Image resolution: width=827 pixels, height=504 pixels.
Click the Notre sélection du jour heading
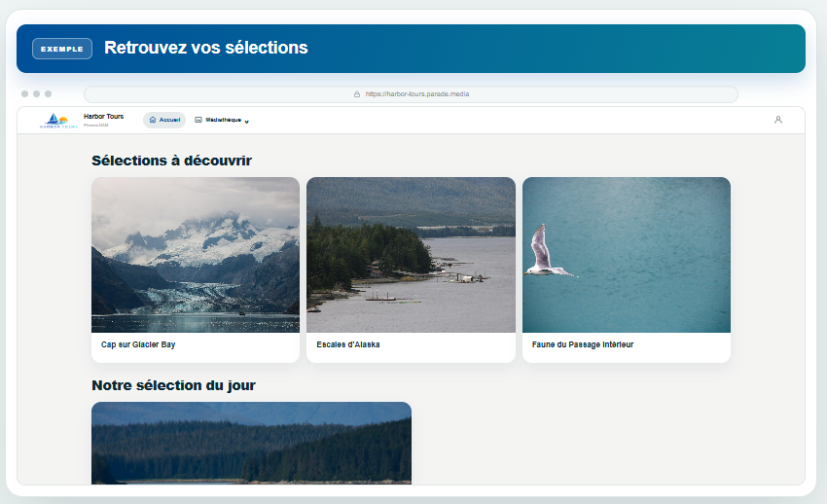pyautogui.click(x=173, y=385)
